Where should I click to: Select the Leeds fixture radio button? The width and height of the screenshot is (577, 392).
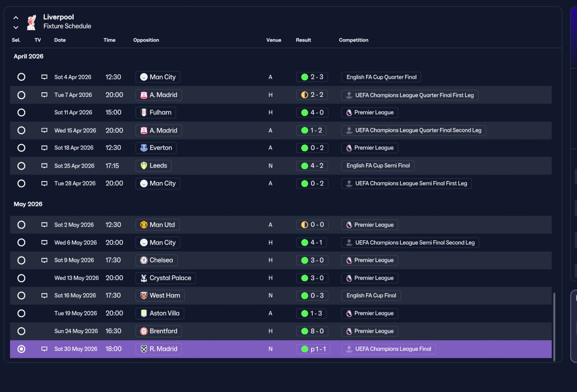(21, 166)
